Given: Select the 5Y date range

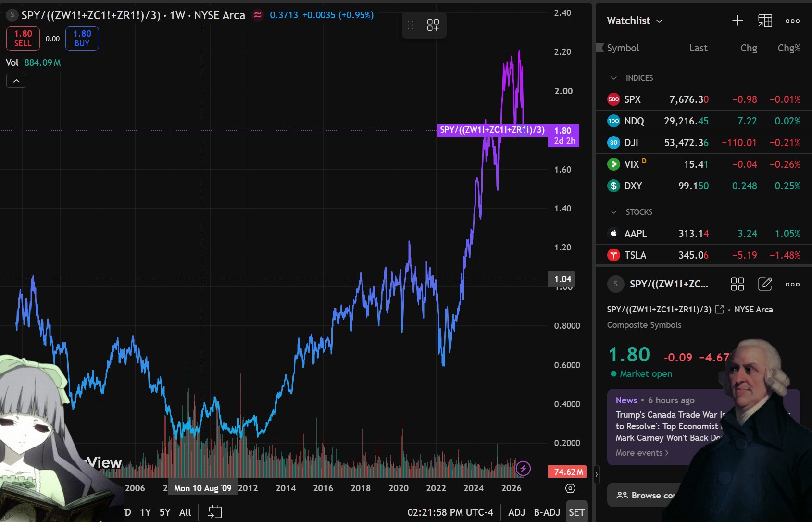Looking at the screenshot, I should [x=165, y=512].
